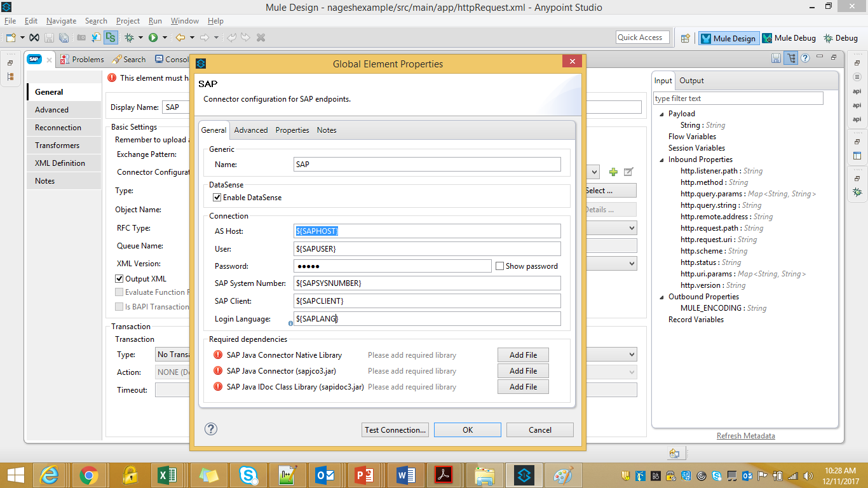Add file for SAP Java Connector sapjco3.jar
Image resolution: width=868 pixels, height=488 pixels.
pyautogui.click(x=523, y=371)
